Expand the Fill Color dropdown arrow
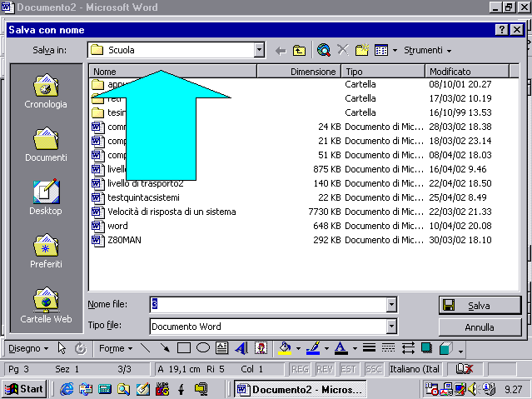This screenshot has height=399, width=532. (298, 349)
